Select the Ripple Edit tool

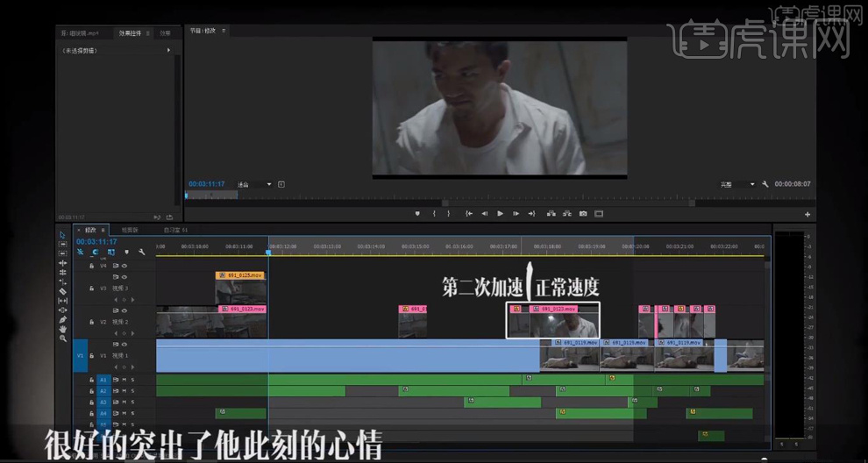pyautogui.click(x=62, y=262)
